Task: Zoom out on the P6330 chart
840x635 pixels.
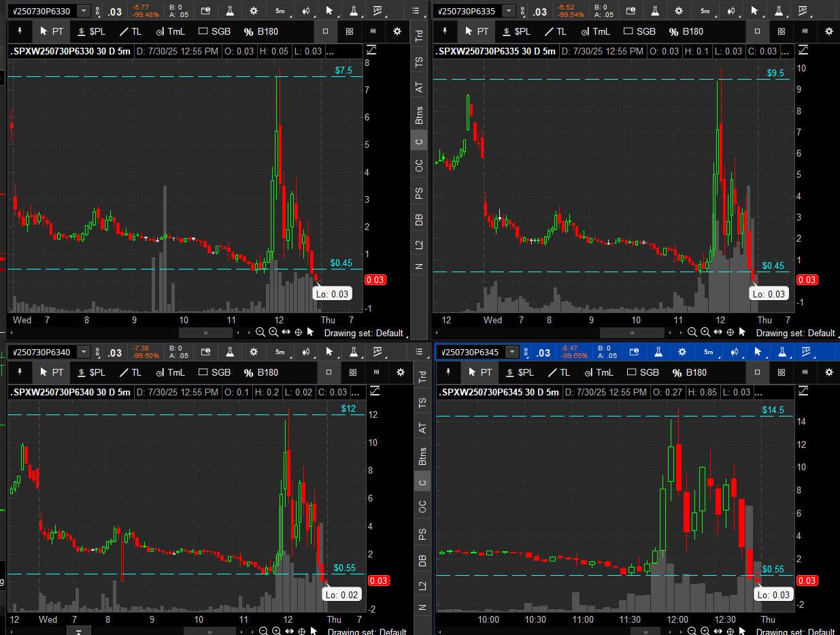Action: pyautogui.click(x=261, y=332)
